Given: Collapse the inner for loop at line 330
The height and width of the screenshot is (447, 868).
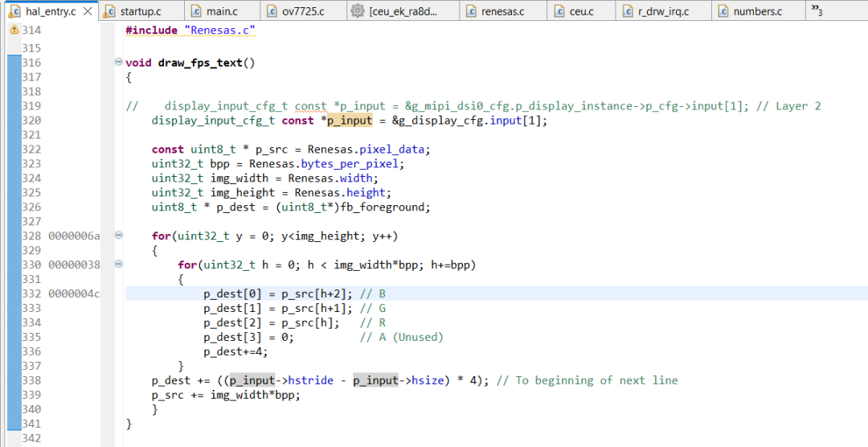Looking at the screenshot, I should tap(118, 265).
